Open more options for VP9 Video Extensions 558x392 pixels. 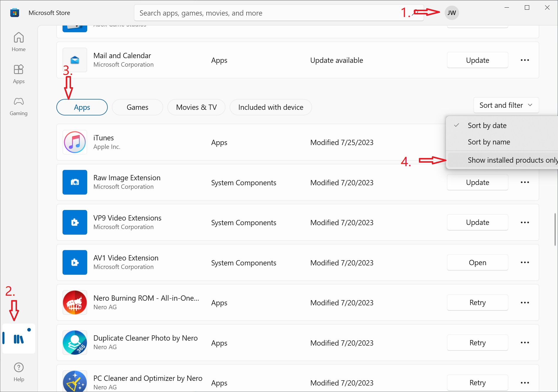pyautogui.click(x=525, y=222)
